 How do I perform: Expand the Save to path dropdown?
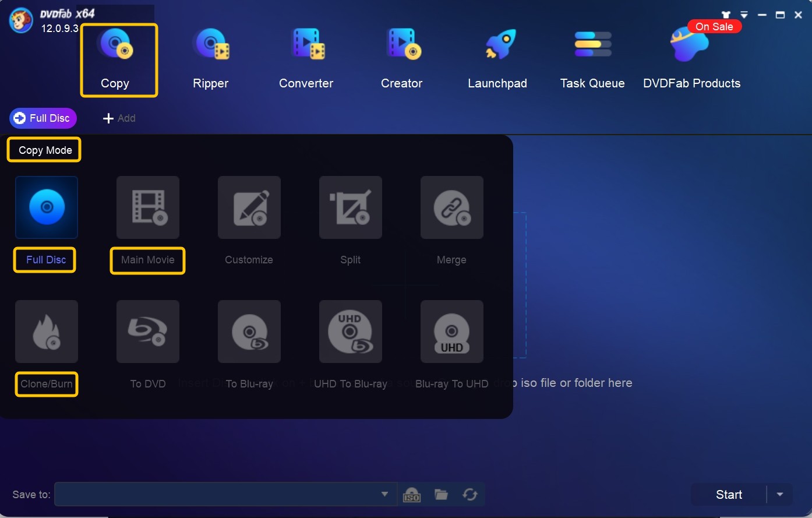pos(384,494)
